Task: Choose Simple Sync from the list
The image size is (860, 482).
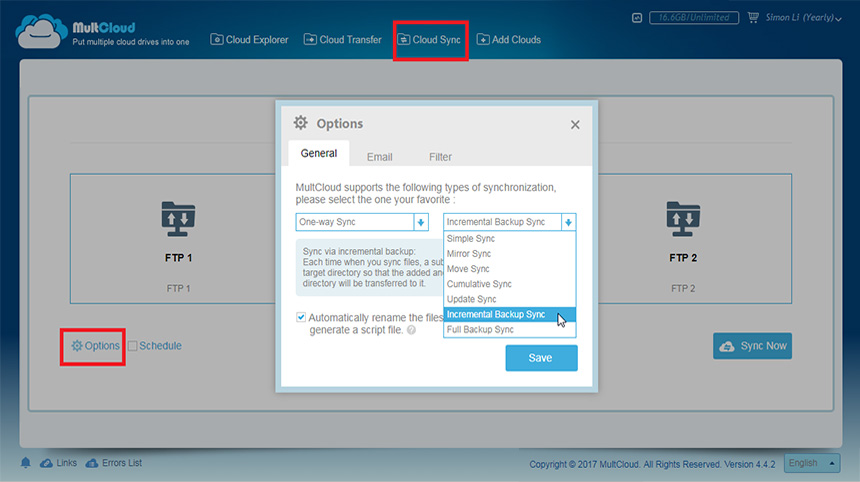Action: pos(510,239)
